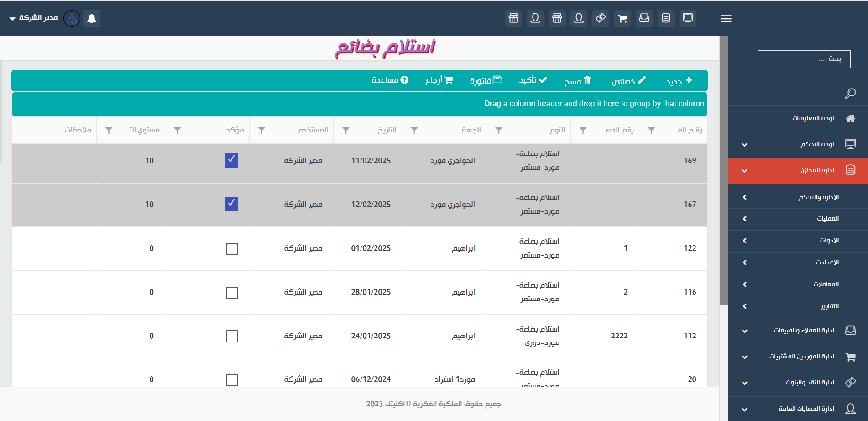Viewport: 868px width, 421px height.
Task: Open ادارة الموردين المشتريات sidebar menu
Action: pos(798,357)
